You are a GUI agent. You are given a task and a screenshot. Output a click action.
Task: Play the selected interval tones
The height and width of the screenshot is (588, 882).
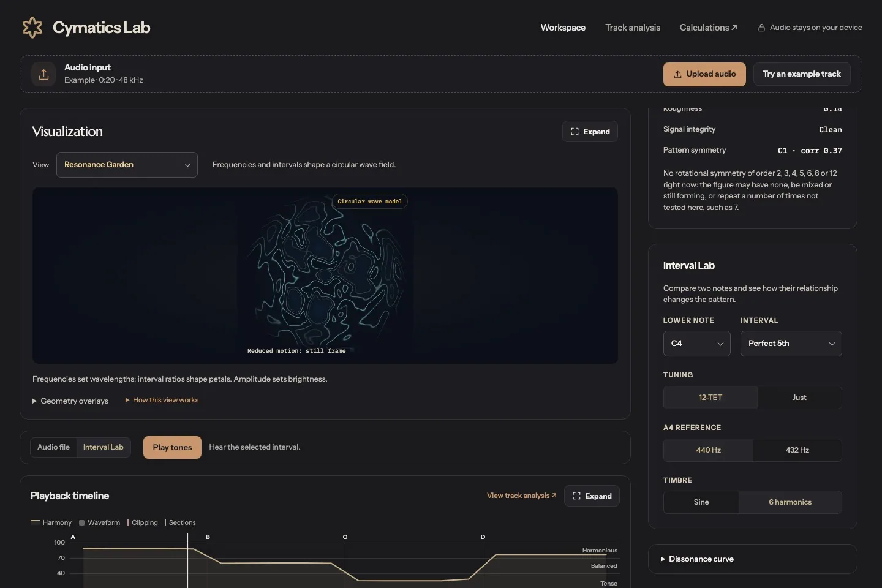[172, 448]
